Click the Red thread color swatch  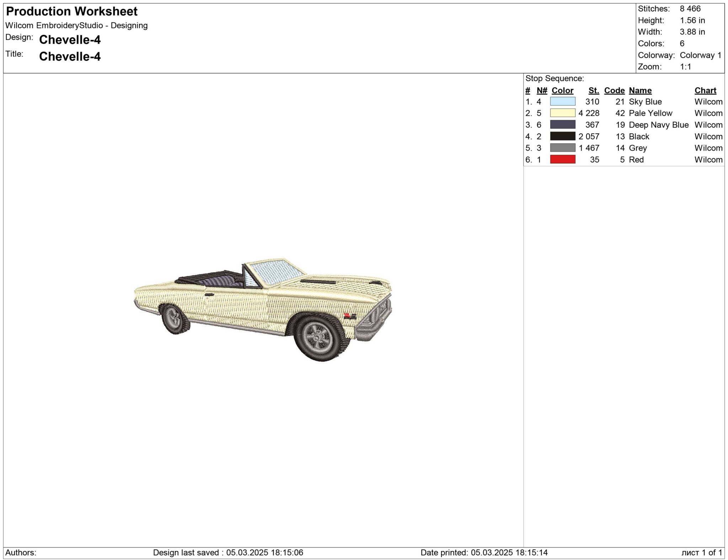(563, 160)
